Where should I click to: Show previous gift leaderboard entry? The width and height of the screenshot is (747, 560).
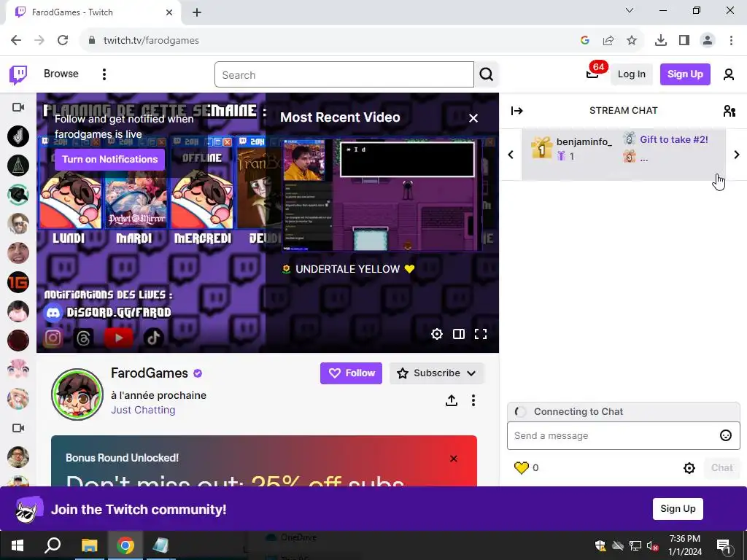[x=511, y=155]
